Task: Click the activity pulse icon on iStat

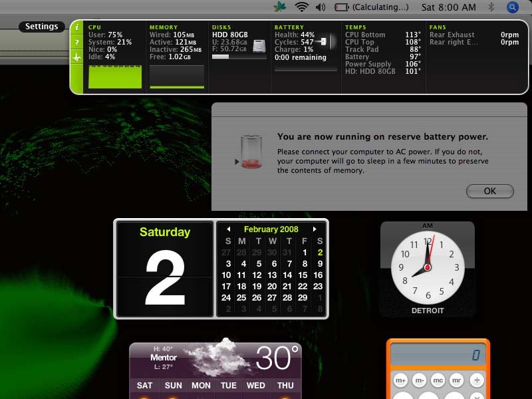Action: (77, 58)
